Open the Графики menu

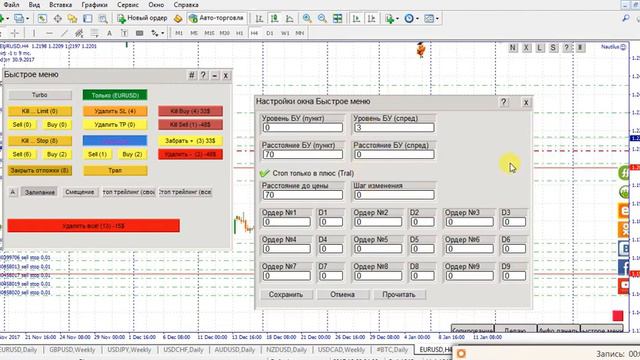pyautogui.click(x=94, y=5)
